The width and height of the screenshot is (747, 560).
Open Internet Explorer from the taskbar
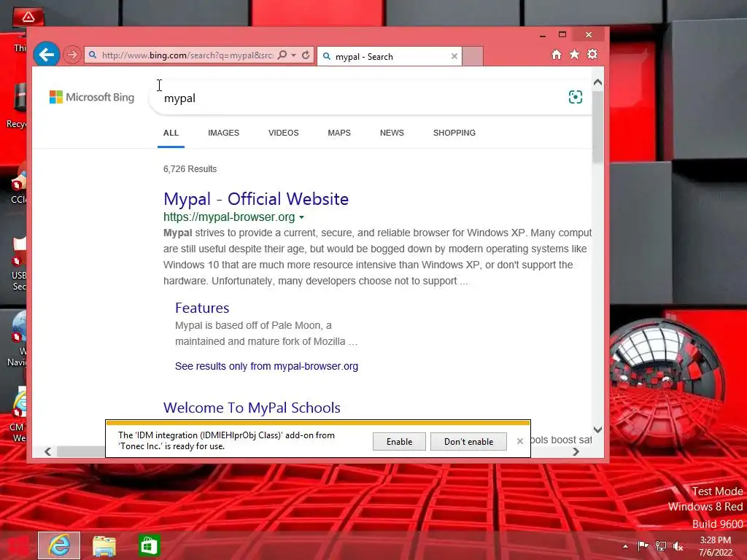(59, 545)
